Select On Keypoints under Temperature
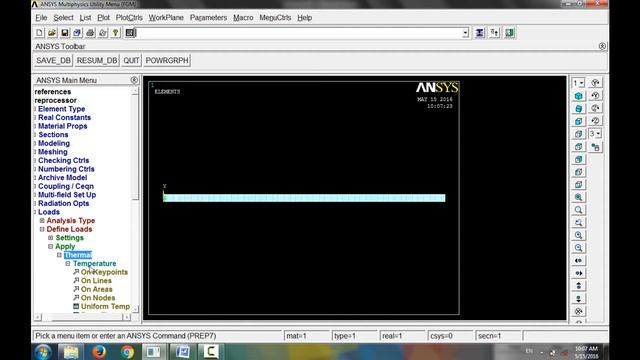Viewport: 640px width, 360px height. click(x=104, y=272)
